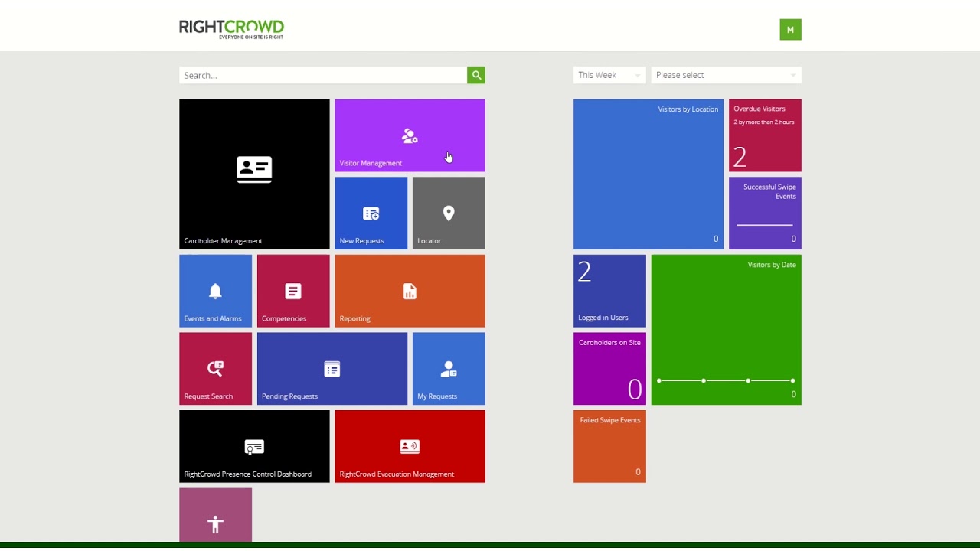Open the Evacuation Management card icon
Viewport: 980px width, 551px height.
tap(410, 446)
